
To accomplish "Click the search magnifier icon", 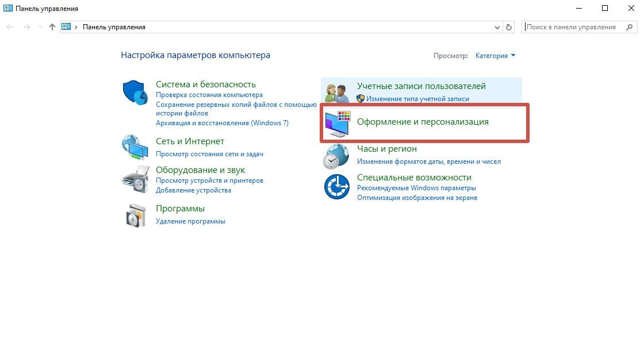I will click(x=629, y=27).
